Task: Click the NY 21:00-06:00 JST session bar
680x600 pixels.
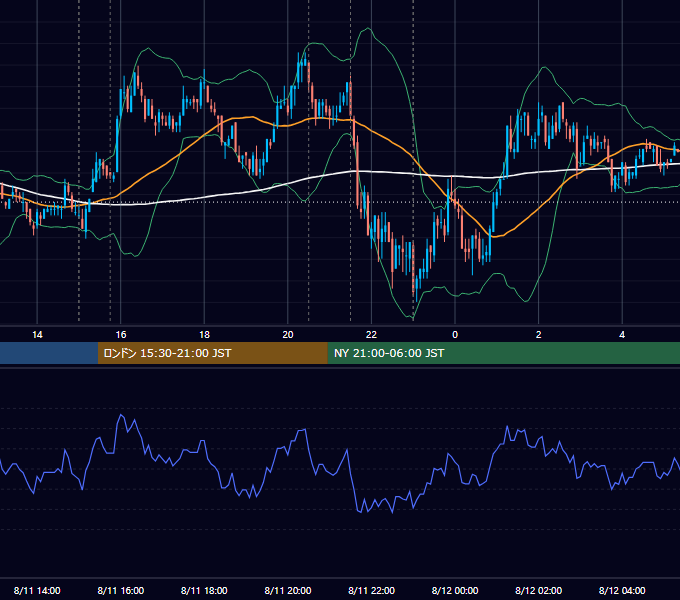Action: [x=503, y=353]
